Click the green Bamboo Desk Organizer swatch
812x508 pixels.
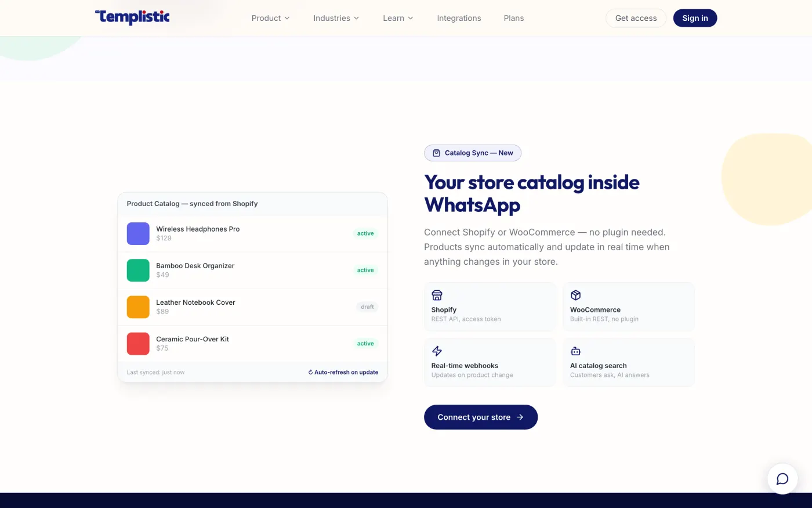(138, 270)
